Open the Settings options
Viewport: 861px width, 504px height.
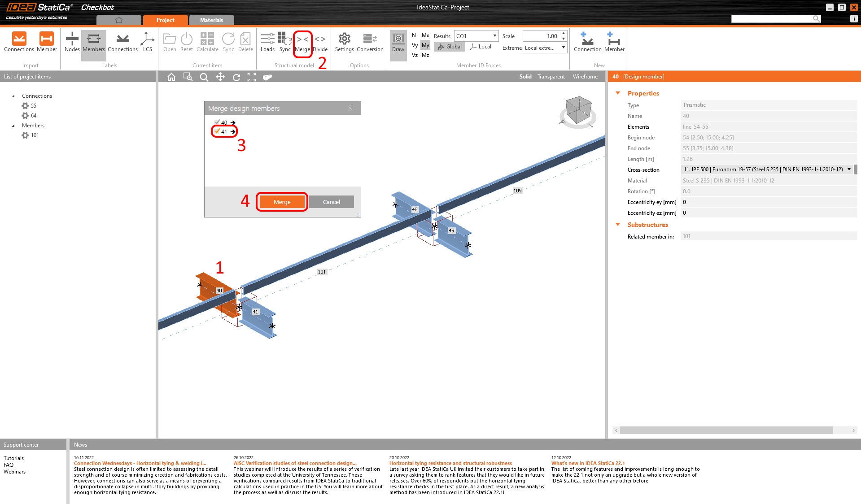(345, 42)
